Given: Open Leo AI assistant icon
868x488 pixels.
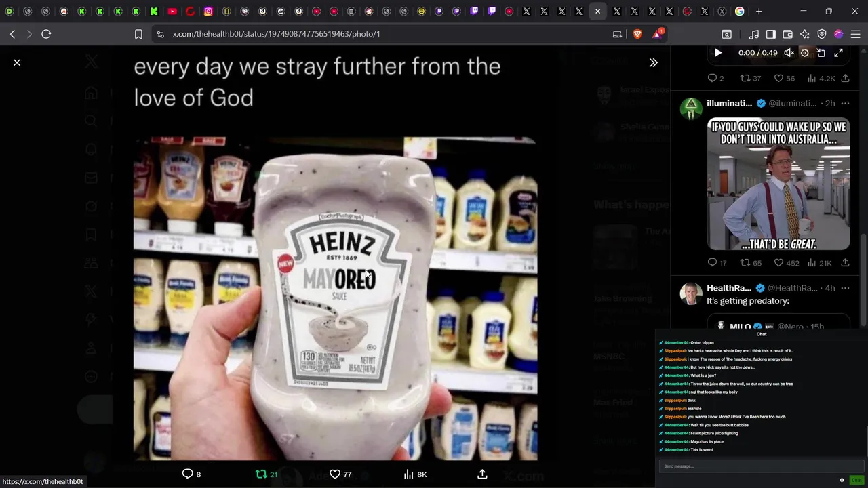Looking at the screenshot, I should [805, 34].
